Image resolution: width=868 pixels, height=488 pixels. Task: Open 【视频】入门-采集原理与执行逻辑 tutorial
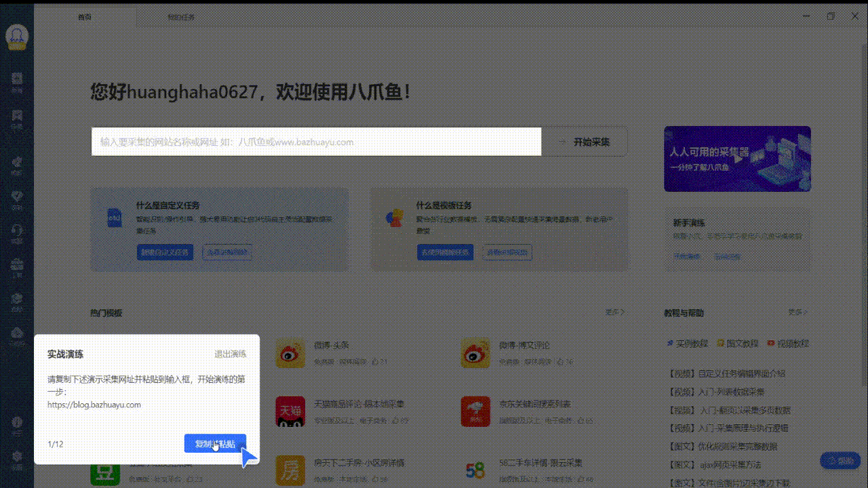click(728, 428)
